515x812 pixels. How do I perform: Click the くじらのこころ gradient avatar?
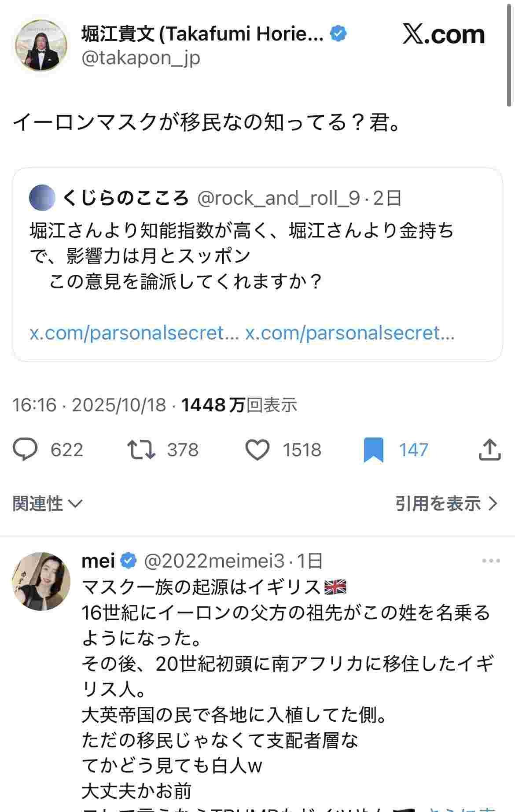[x=42, y=198]
